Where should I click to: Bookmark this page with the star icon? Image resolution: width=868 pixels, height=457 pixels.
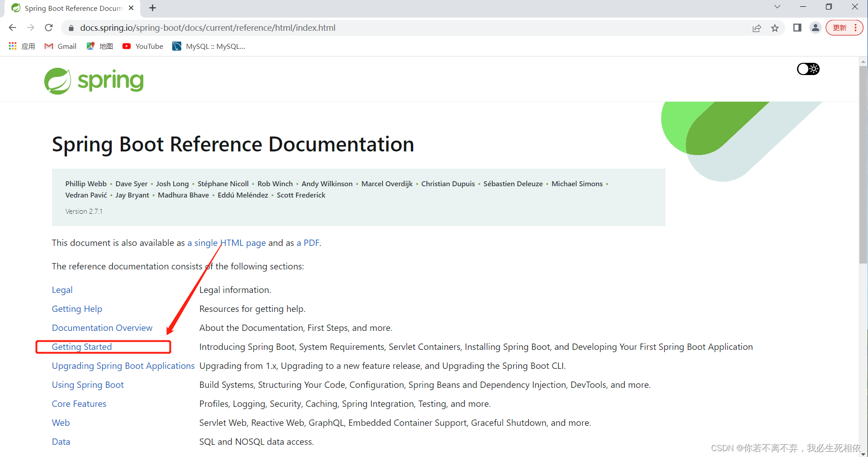[775, 28]
